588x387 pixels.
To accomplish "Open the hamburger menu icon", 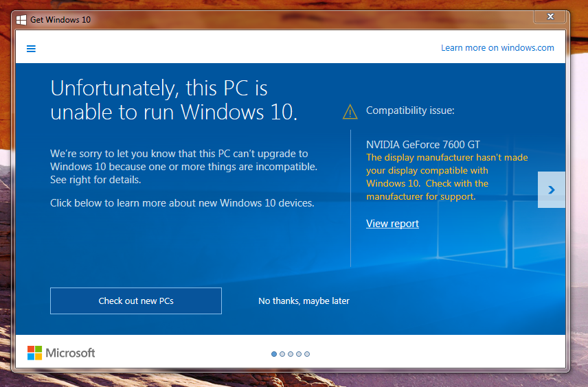I will click(x=31, y=49).
